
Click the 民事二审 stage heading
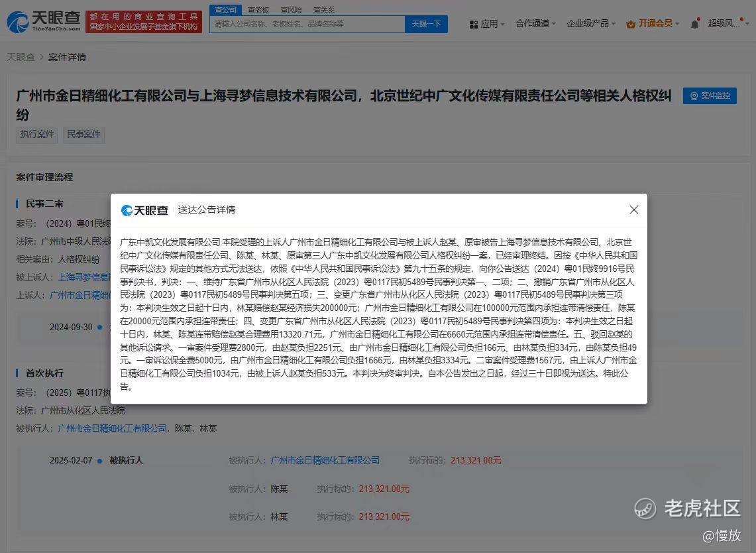(45, 204)
